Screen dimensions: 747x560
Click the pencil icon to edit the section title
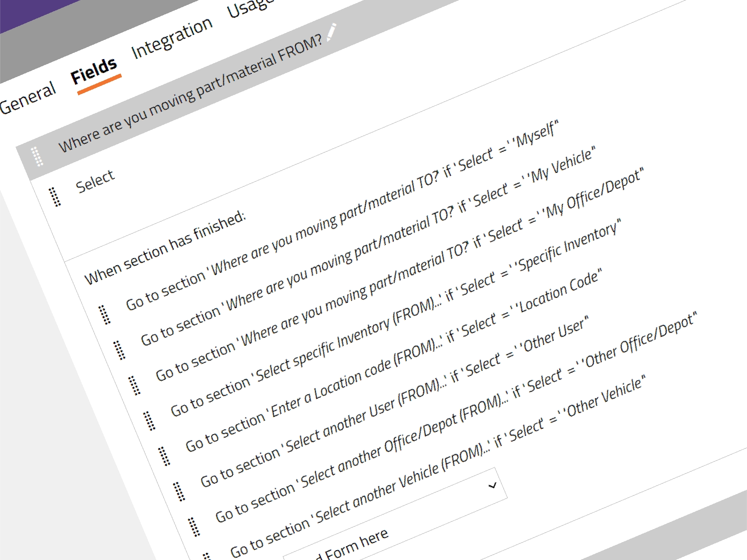332,32
